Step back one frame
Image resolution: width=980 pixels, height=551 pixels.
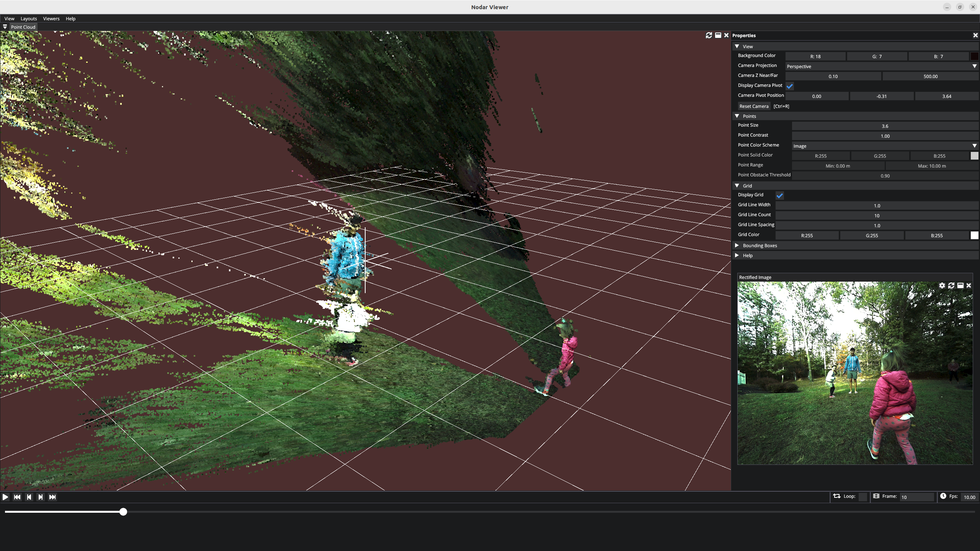29,497
